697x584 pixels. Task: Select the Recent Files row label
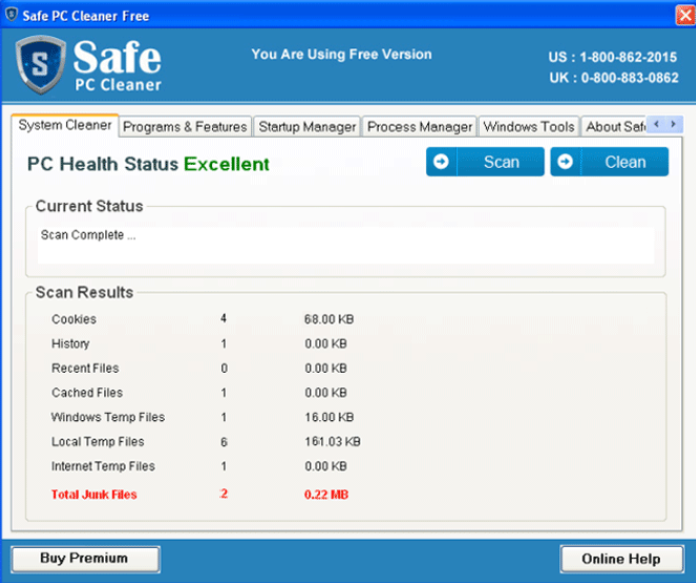[85, 368]
